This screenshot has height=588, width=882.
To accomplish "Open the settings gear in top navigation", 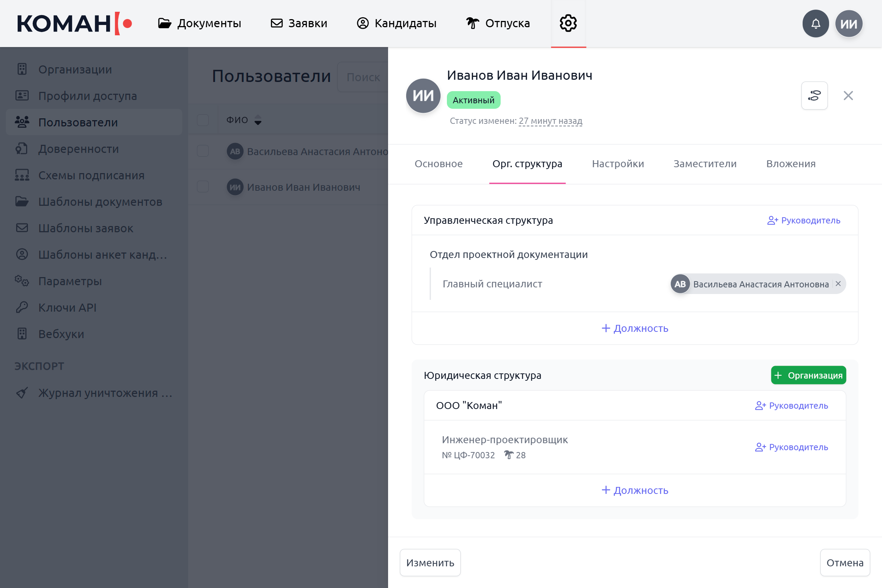I will pos(568,23).
